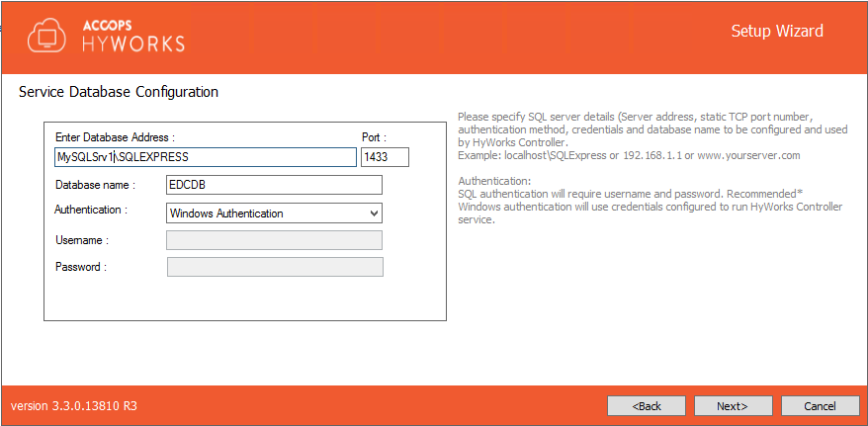Proceed with the Next> button
The image size is (868, 426).
tap(733, 406)
